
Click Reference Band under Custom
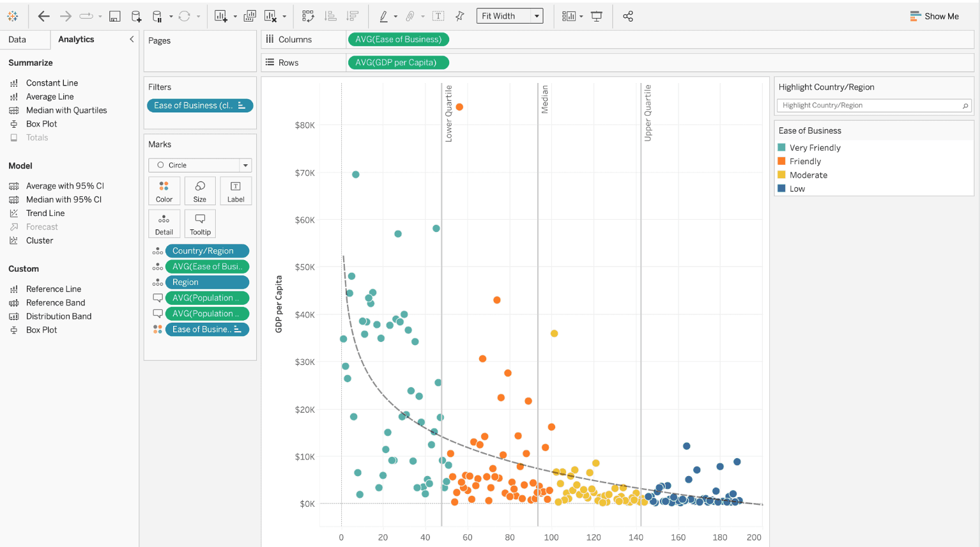tap(56, 303)
